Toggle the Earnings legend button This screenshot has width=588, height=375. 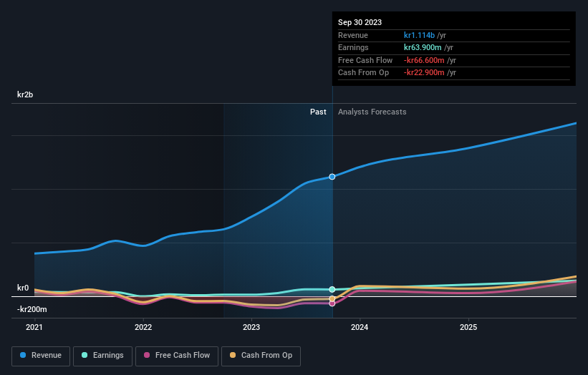coord(102,356)
